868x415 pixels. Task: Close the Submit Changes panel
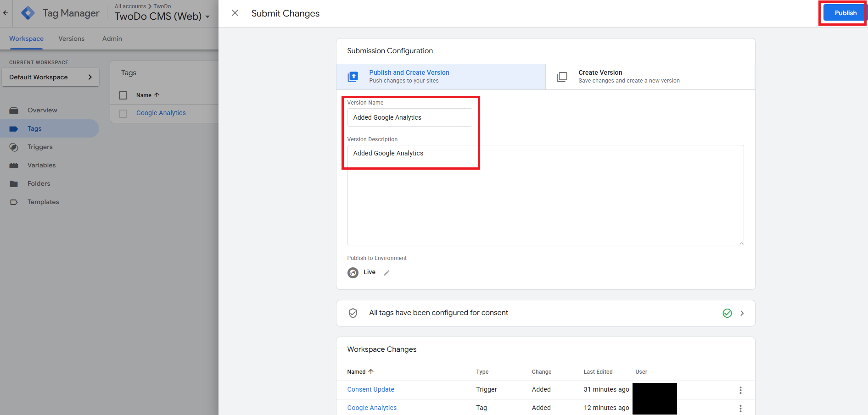click(235, 13)
